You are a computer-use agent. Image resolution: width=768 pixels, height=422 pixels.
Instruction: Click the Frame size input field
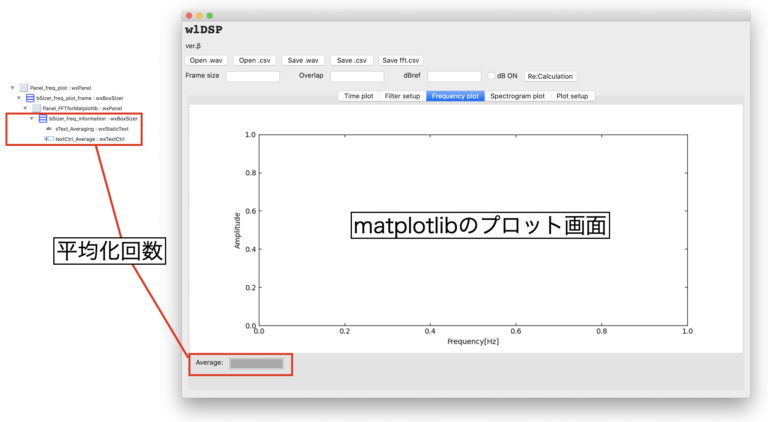(x=252, y=76)
